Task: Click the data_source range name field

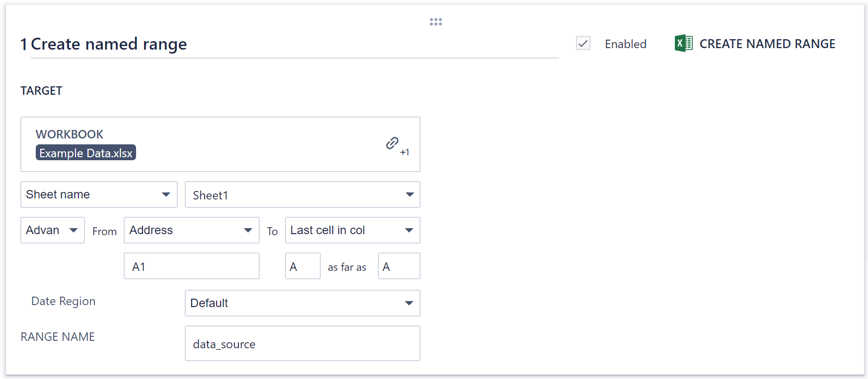Action: 302,343
